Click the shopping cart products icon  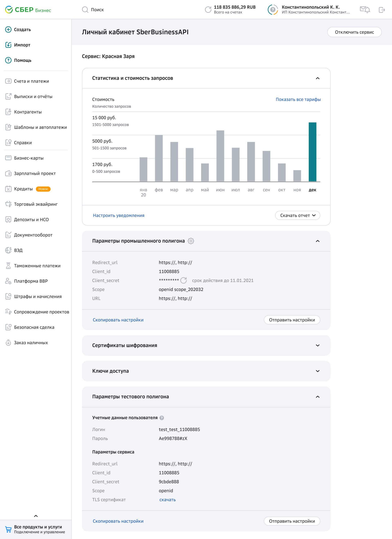tap(8, 529)
